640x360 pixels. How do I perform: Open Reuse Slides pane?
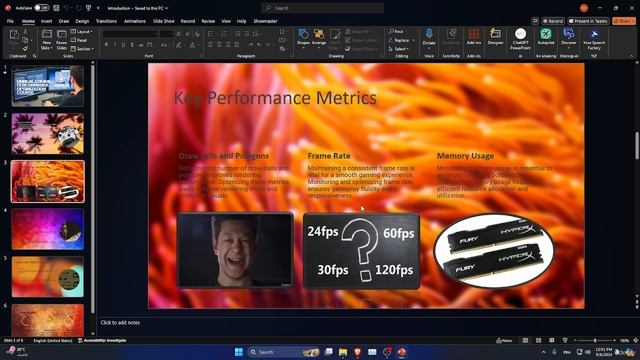point(61,39)
